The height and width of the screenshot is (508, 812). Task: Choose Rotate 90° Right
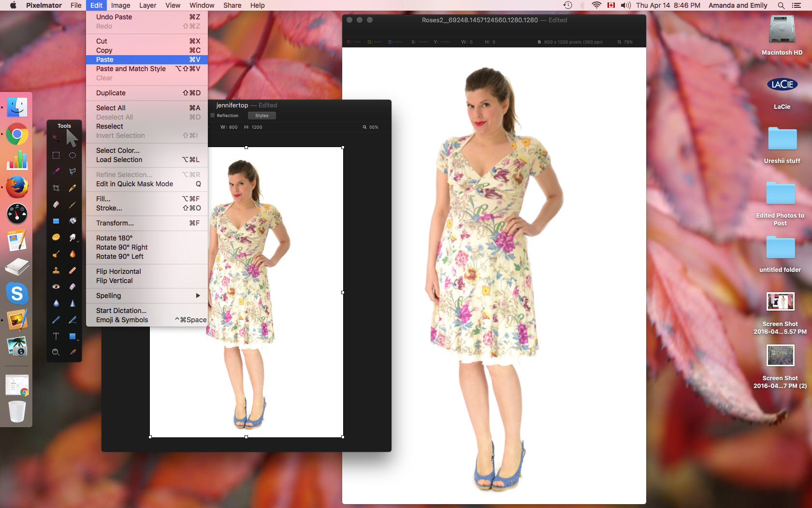(147, 247)
